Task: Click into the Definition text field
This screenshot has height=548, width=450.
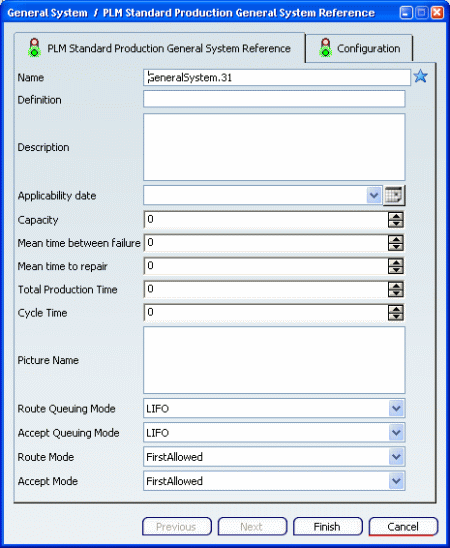Action: click(x=274, y=99)
